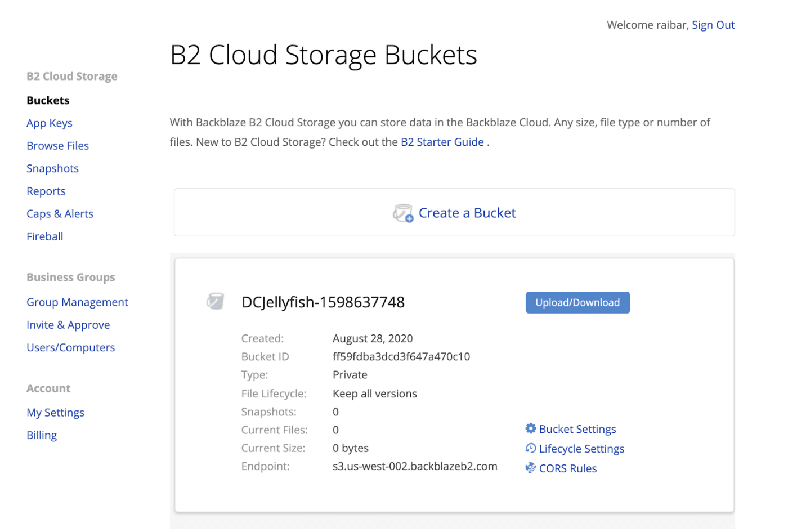The width and height of the screenshot is (788, 532).
Task: Sign Out of the raibar account
Action: 713,25
